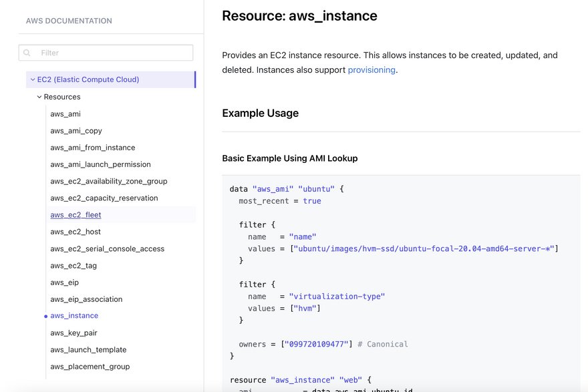588x392 pixels.
Task: Open aws_key_pair documentation
Action: coord(73,333)
